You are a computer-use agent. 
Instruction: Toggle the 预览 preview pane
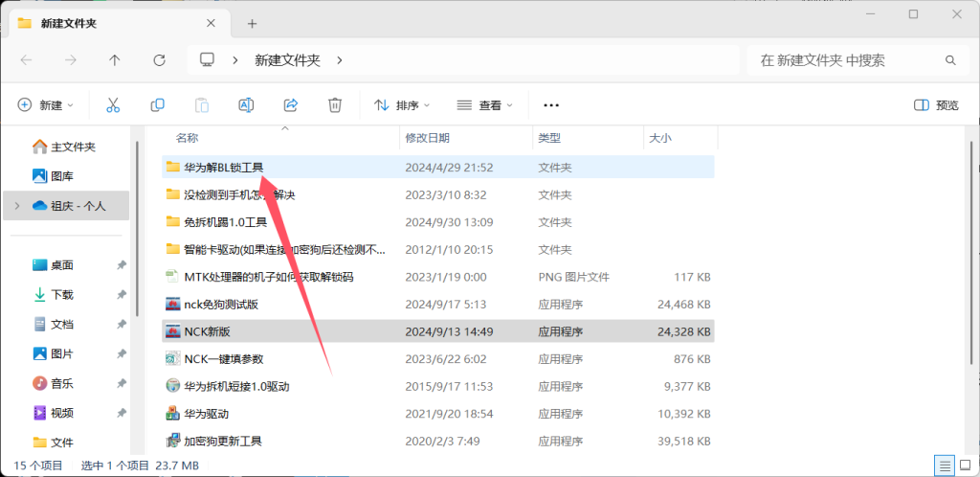936,105
